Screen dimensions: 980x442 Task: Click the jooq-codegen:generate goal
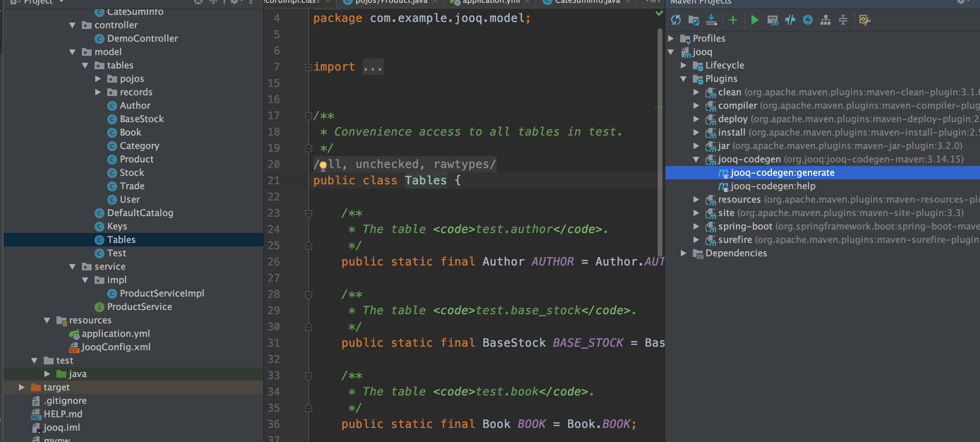click(782, 173)
